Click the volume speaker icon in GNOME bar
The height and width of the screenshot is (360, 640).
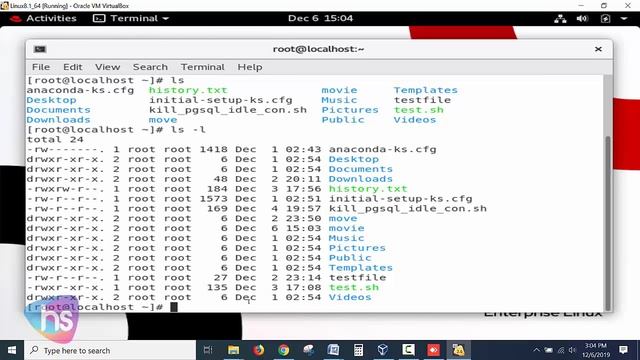[582, 19]
